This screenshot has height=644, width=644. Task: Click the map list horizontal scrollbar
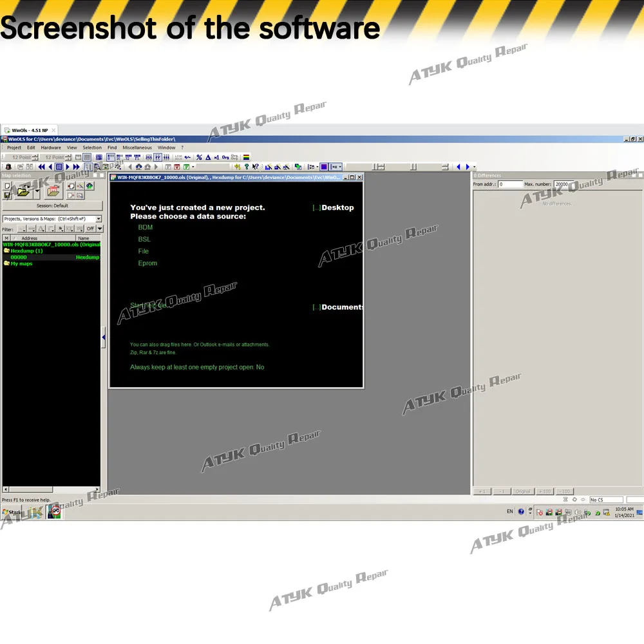[x=51, y=489]
